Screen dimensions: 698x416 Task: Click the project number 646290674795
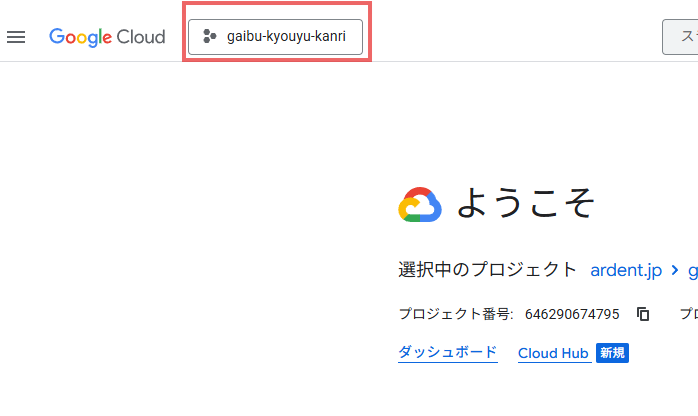click(x=572, y=314)
